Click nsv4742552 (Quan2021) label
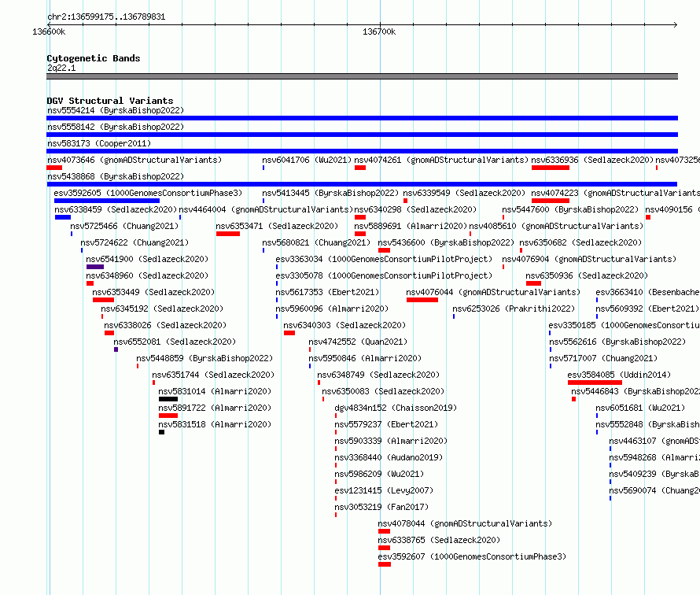700x595 pixels. [x=358, y=342]
